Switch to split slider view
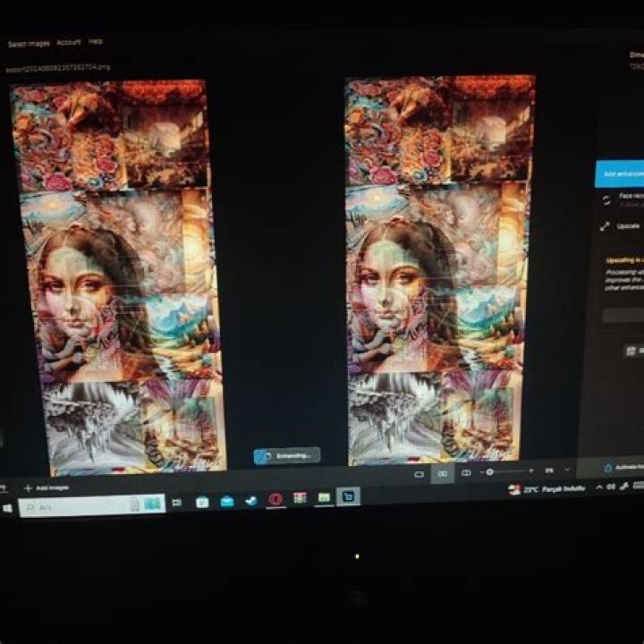The image size is (644, 644). [x=466, y=473]
